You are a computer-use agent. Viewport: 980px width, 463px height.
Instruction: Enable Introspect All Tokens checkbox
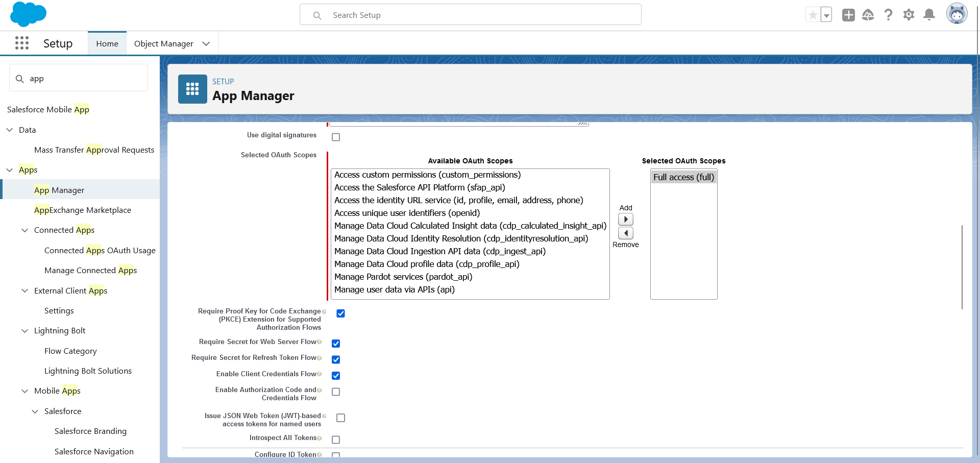tap(336, 440)
